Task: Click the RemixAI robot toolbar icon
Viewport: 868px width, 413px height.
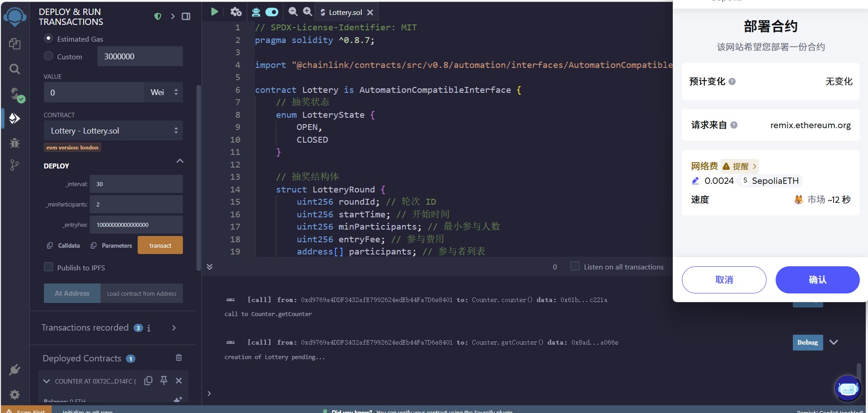Action: point(256,12)
